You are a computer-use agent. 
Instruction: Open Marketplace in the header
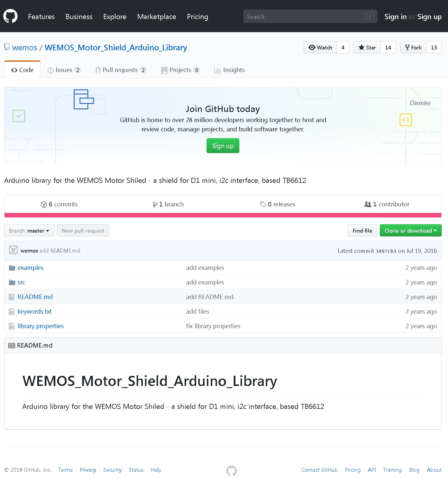(x=157, y=17)
